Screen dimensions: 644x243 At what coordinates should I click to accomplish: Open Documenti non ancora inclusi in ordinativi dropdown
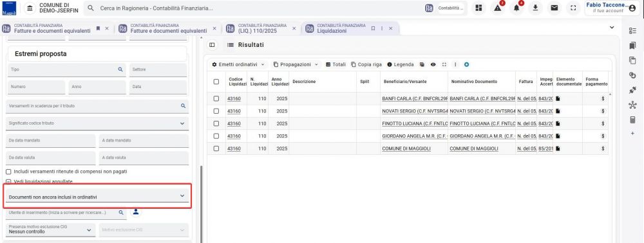click(97, 196)
